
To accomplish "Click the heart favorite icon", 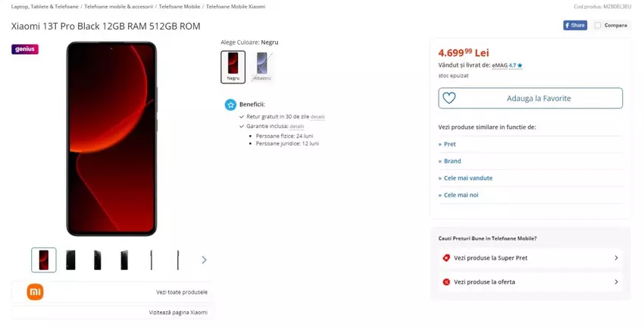I will click(449, 98).
